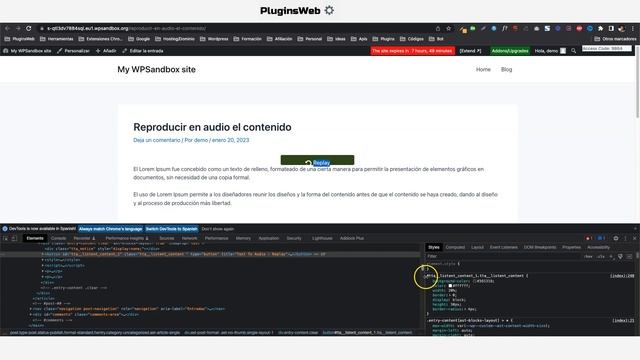Open the Códigos bookmarks folder

coord(411,39)
